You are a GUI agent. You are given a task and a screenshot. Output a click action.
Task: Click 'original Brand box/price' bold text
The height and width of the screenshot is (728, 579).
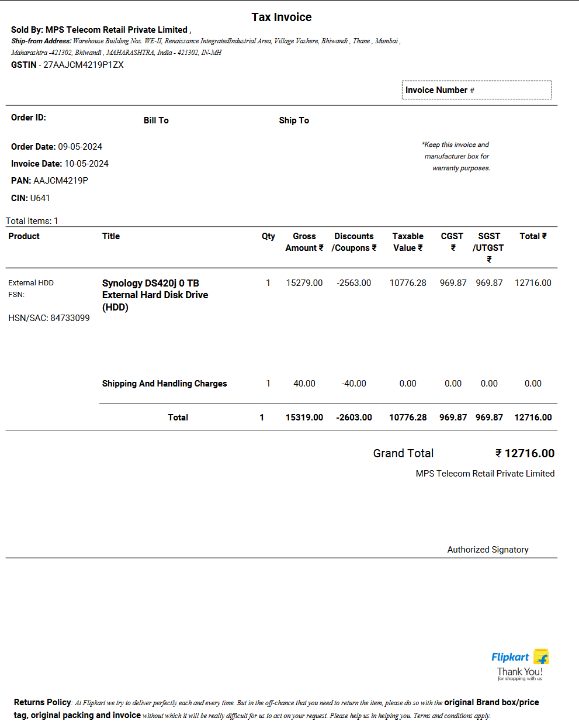491,702
